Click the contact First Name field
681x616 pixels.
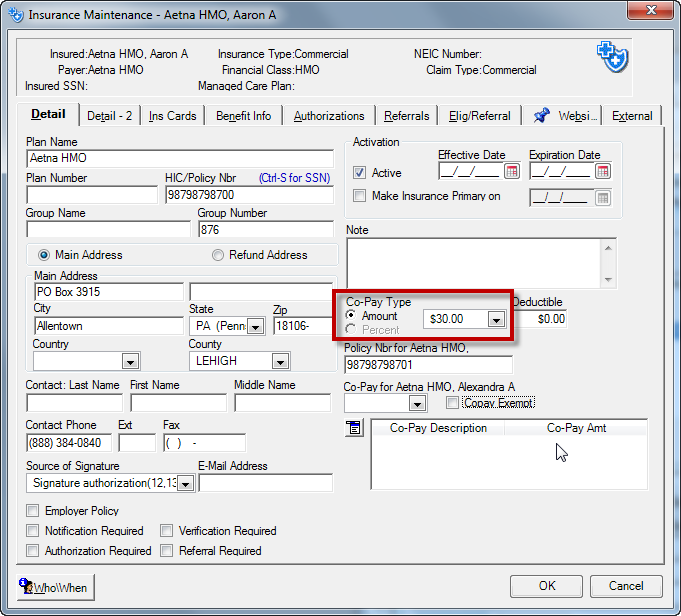pos(179,403)
